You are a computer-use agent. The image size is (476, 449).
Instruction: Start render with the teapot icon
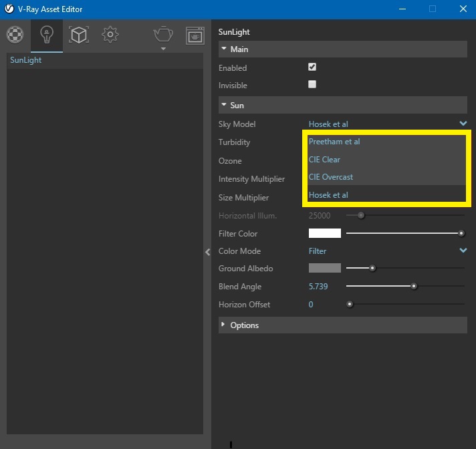click(x=163, y=34)
